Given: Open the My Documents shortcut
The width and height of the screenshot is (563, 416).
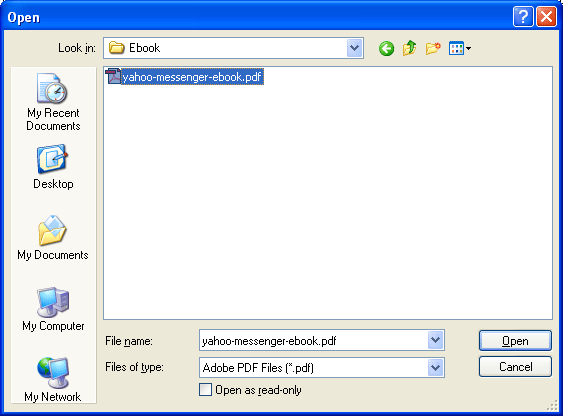Looking at the screenshot, I should tap(53, 238).
